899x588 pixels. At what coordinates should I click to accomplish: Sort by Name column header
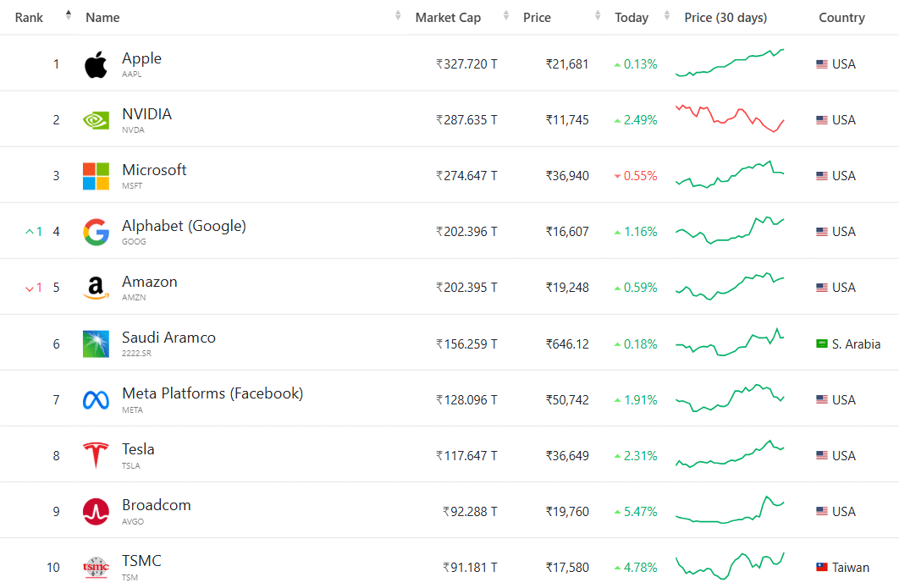pos(102,18)
